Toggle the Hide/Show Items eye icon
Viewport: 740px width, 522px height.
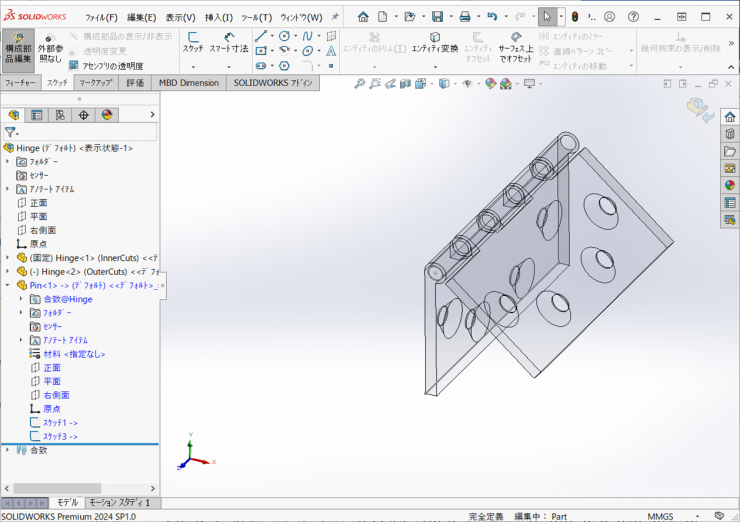point(466,84)
